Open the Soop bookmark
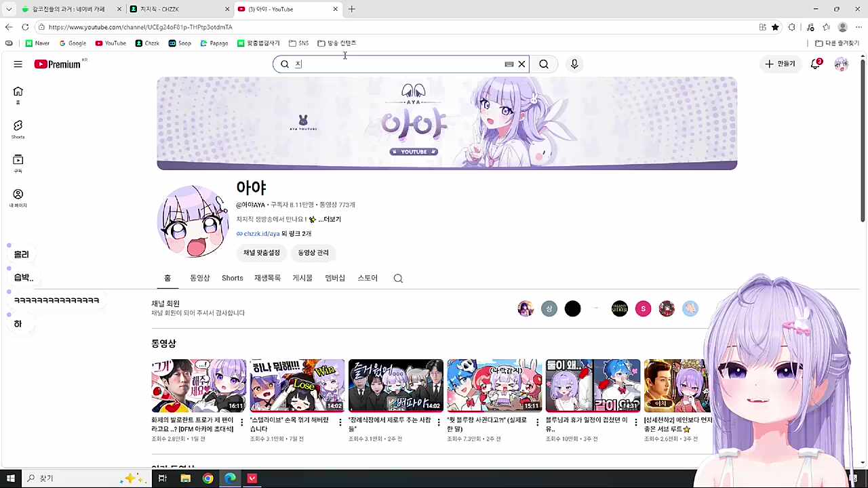This screenshot has height=488, width=868. pyautogui.click(x=180, y=43)
